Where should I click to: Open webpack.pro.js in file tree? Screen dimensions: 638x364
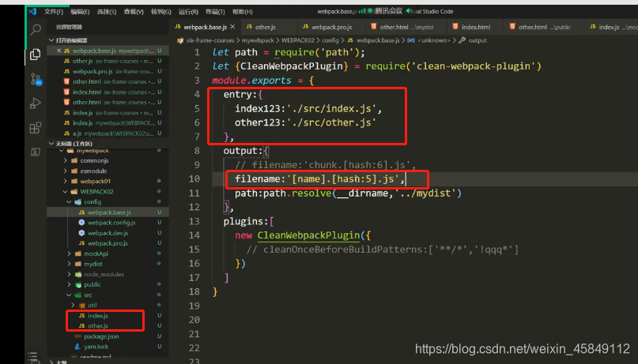pos(108,243)
